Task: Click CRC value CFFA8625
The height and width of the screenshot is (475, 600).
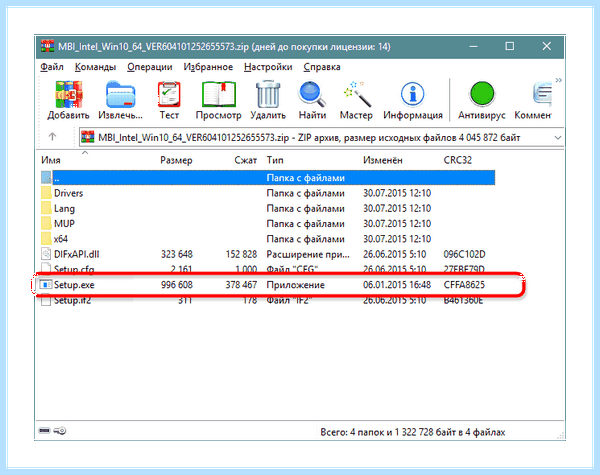Action: pyautogui.click(x=464, y=285)
